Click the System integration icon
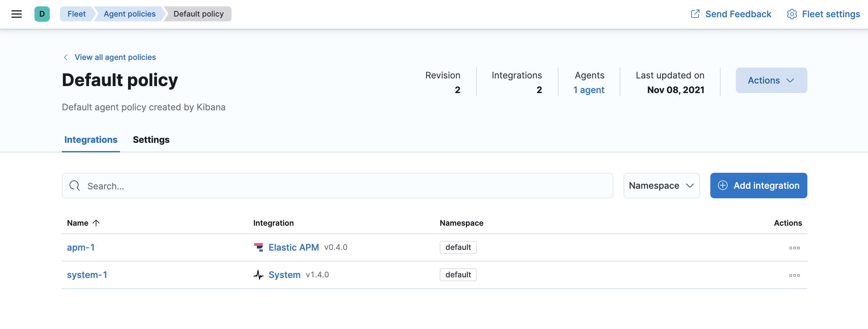The height and width of the screenshot is (329, 868). 258,274
